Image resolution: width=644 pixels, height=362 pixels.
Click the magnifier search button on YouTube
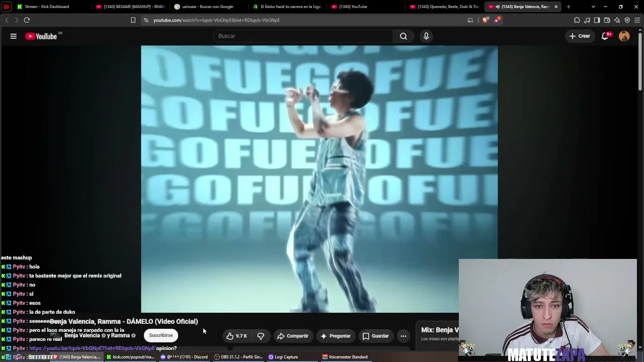point(404,36)
